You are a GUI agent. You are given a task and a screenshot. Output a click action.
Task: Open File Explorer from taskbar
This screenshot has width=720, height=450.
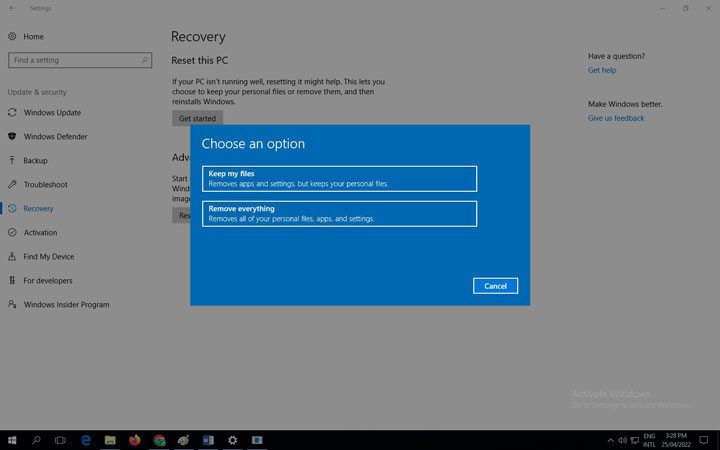[110, 440]
